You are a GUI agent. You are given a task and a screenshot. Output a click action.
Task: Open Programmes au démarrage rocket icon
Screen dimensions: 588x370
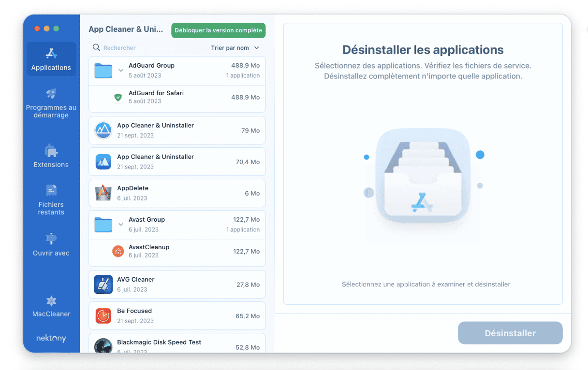(51, 93)
